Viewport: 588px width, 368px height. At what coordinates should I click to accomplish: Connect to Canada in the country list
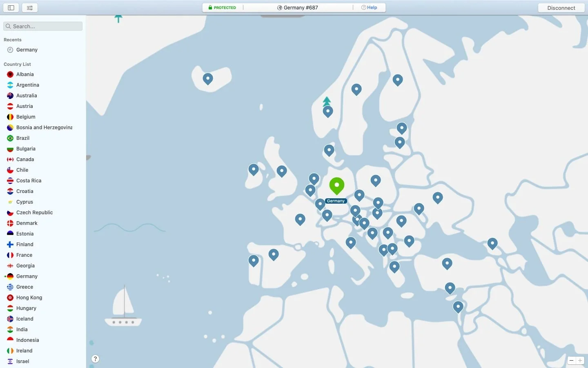pos(25,159)
